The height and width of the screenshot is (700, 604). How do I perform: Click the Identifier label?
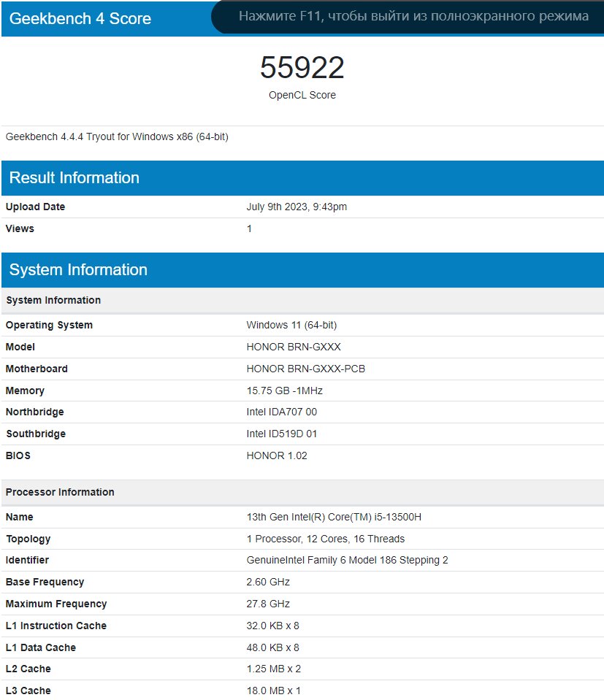pyautogui.click(x=27, y=561)
